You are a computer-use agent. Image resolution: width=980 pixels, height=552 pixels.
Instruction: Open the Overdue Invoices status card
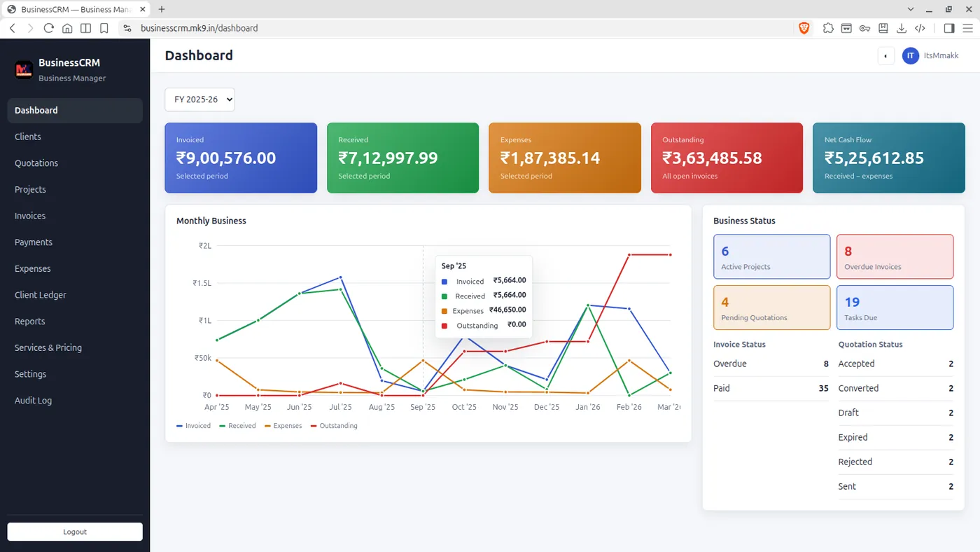[895, 256]
